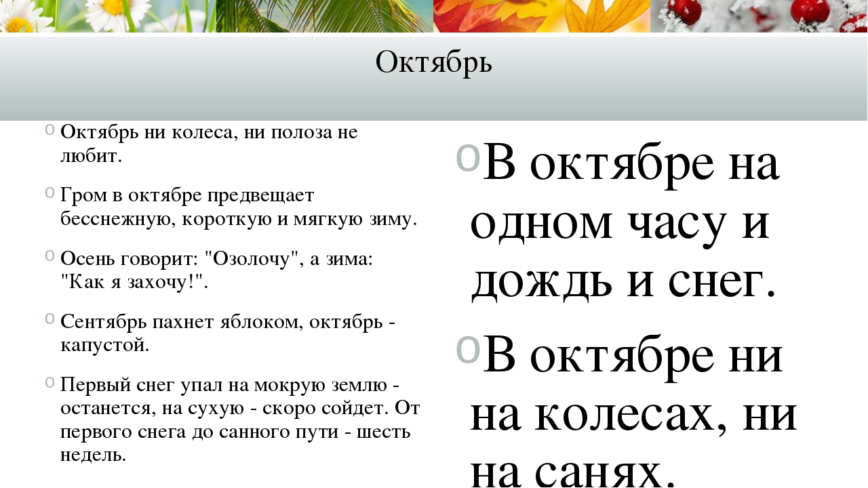Click the green palm leaves banner image

pos(325,16)
